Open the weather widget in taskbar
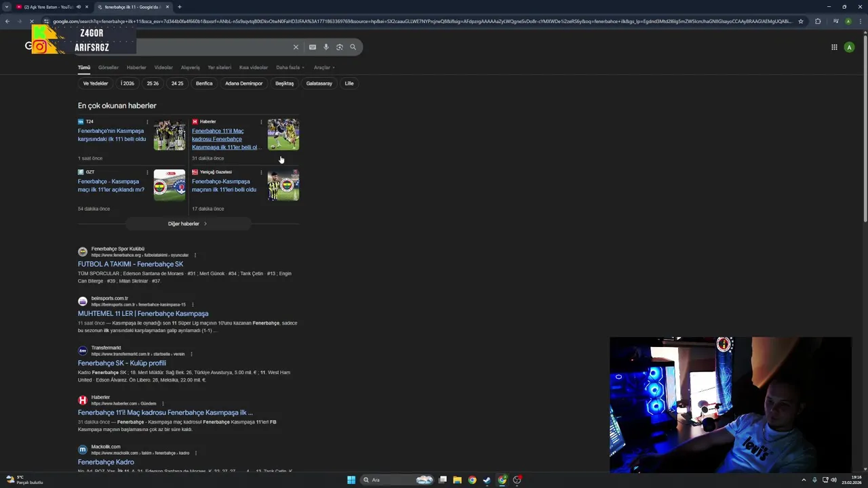 24,480
